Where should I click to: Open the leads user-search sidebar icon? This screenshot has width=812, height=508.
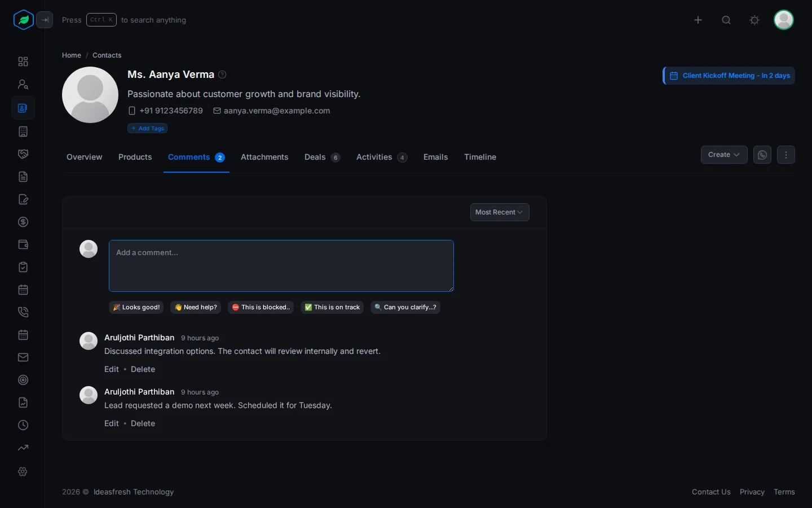[23, 84]
